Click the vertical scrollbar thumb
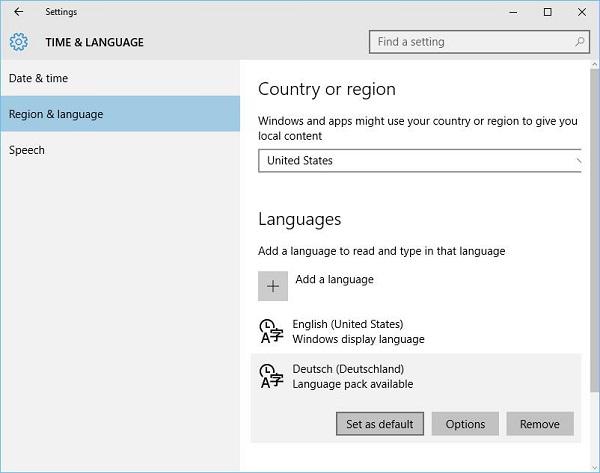Image resolution: width=600 pixels, height=473 pixels. point(594,230)
